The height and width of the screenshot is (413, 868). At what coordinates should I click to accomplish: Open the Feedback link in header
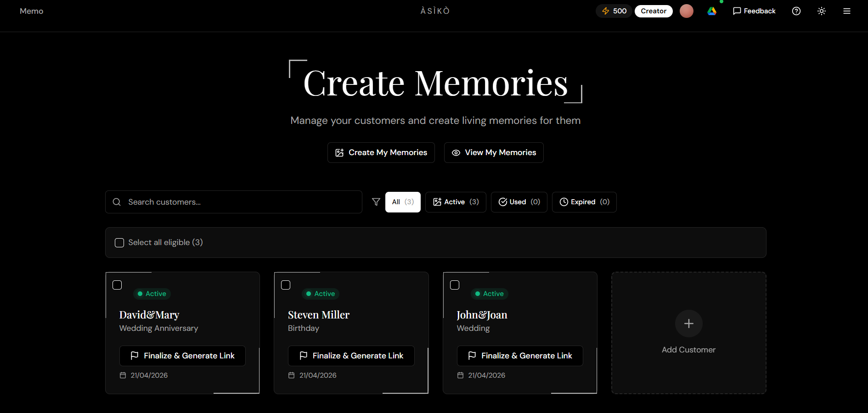tap(754, 11)
